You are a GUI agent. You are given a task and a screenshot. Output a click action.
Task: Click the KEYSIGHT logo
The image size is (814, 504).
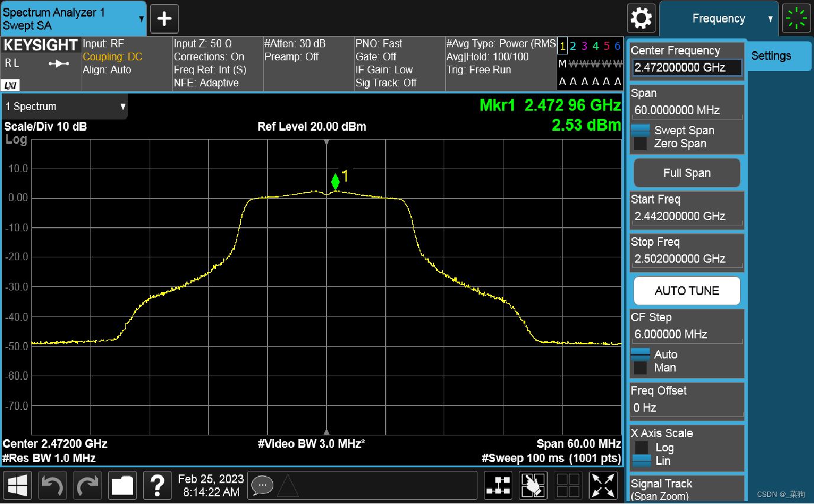coord(41,45)
